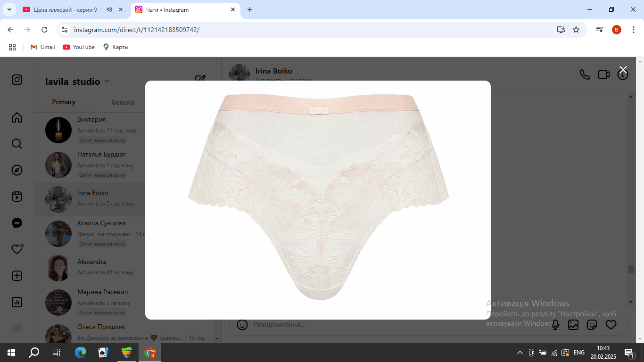The width and height of the screenshot is (644, 362).
Task: Mute audio on the YouTube tab
Action: [109, 9]
